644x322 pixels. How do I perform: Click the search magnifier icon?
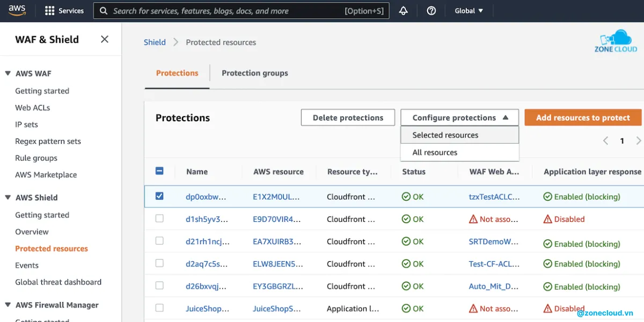click(x=104, y=11)
